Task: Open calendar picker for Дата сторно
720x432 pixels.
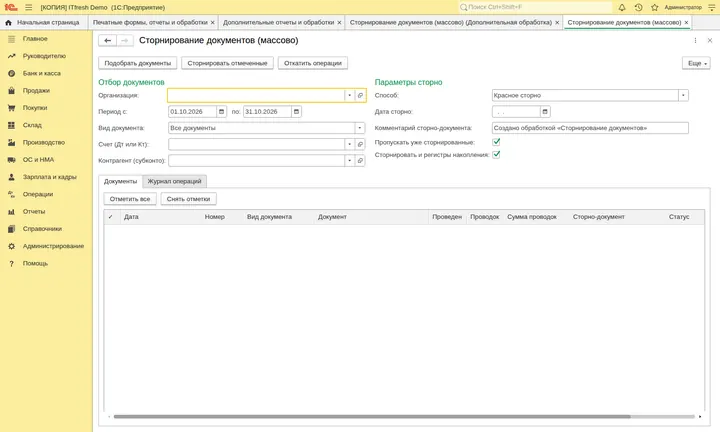Action: tap(545, 112)
